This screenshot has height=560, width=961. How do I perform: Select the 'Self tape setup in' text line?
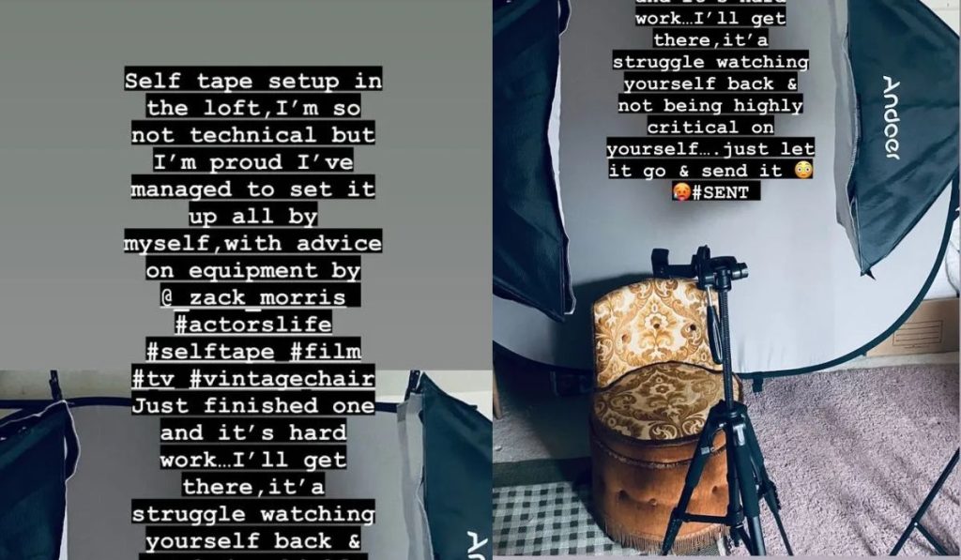[x=253, y=81]
